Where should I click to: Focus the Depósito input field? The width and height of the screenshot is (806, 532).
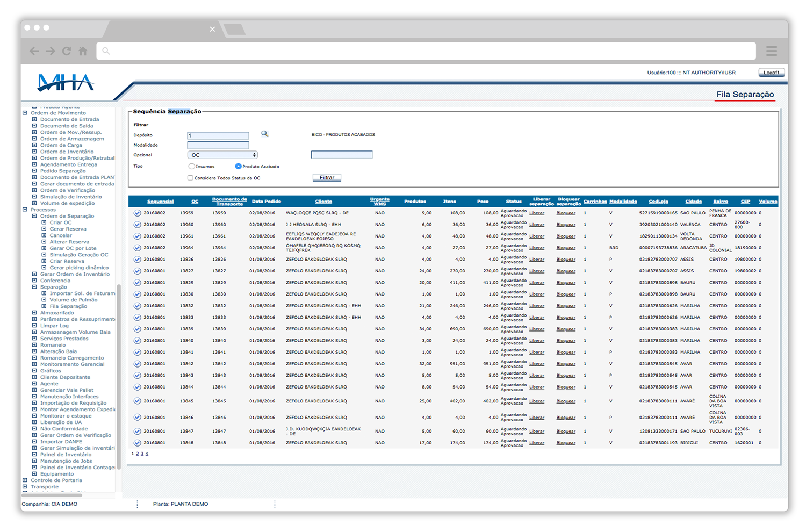click(x=218, y=135)
